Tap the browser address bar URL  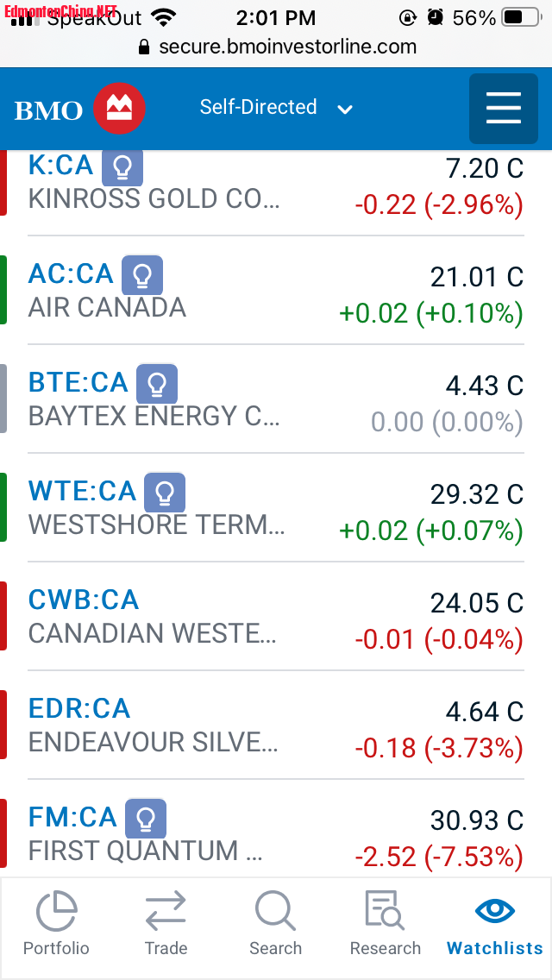click(x=287, y=47)
